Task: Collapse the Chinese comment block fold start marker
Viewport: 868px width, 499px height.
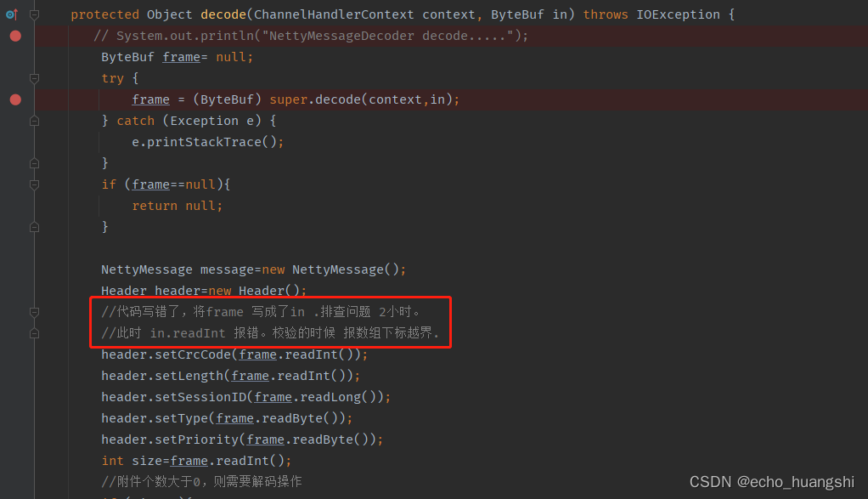Action: (x=34, y=312)
